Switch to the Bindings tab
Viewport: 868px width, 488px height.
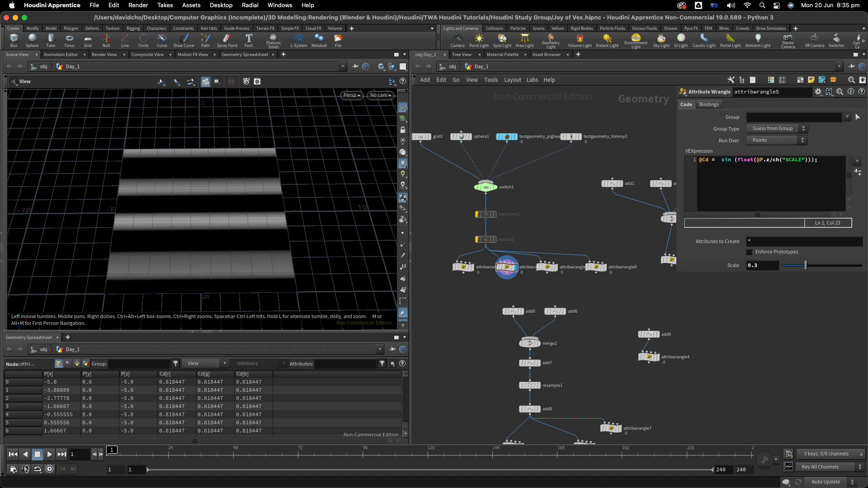(x=708, y=104)
